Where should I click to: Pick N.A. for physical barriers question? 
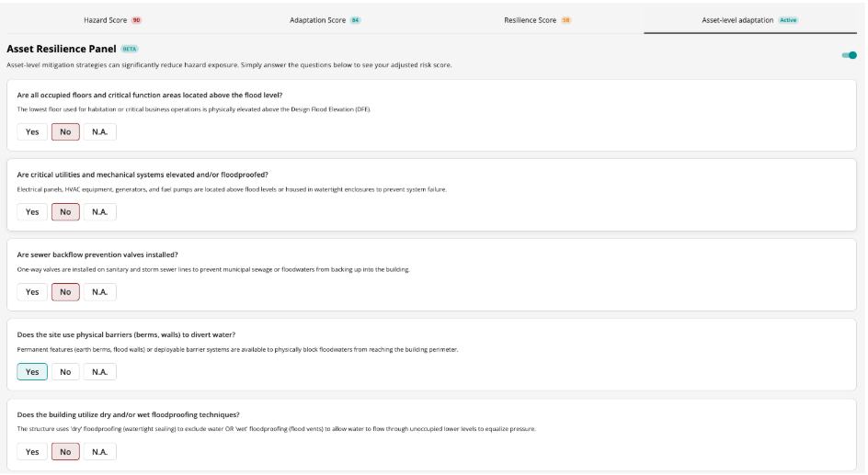[99, 372]
